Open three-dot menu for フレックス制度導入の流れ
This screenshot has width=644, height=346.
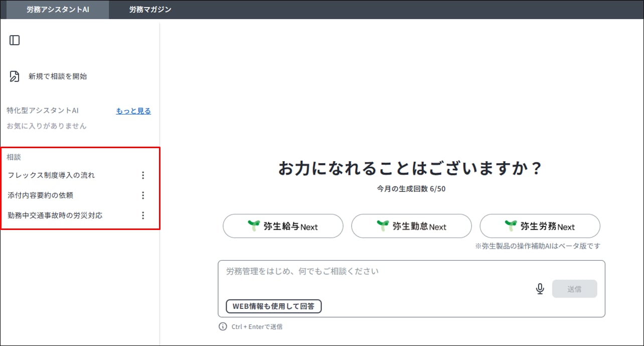(143, 175)
